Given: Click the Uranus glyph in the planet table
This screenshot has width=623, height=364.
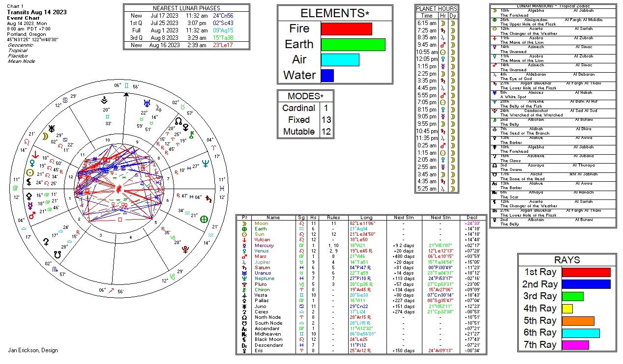Looking at the screenshot, I should click(x=244, y=273).
